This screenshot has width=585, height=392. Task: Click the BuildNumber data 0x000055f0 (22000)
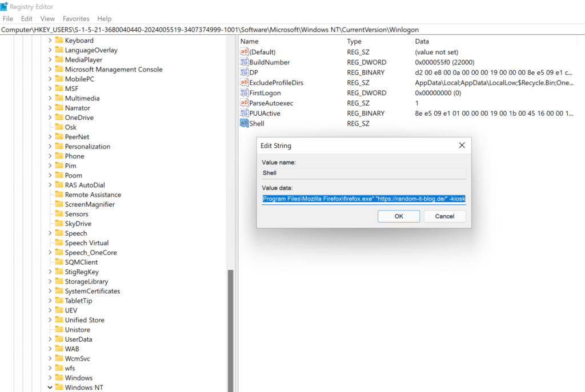[x=444, y=62]
